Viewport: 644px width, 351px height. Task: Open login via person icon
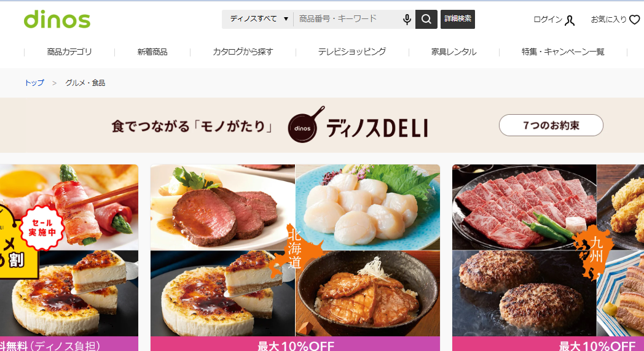point(570,20)
